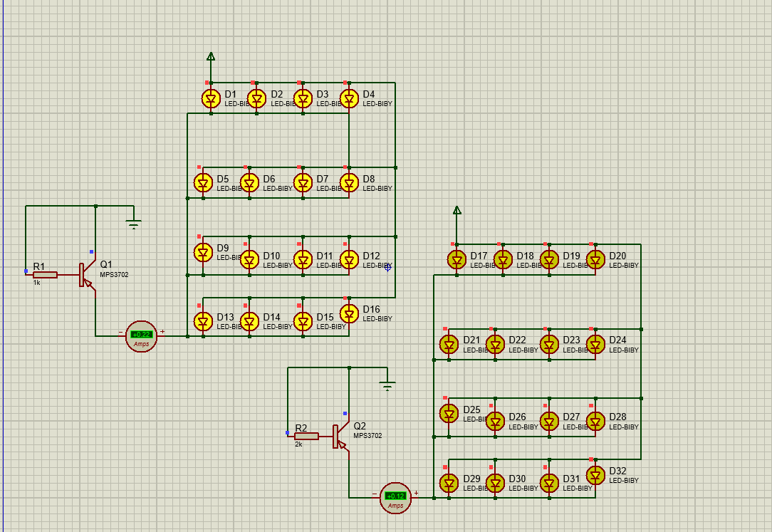Choose the D16 LED symbol
The height and width of the screenshot is (532, 772).
click(349, 313)
